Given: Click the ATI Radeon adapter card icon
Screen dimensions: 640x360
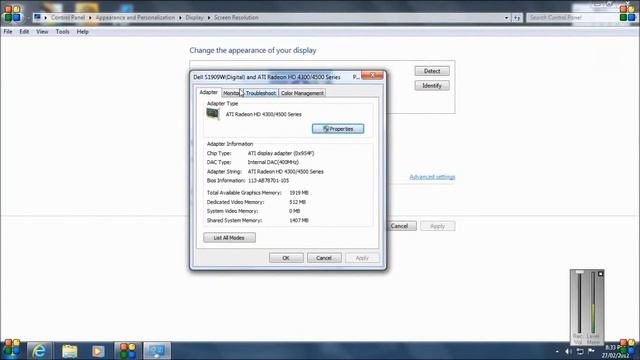Looking at the screenshot, I should pyautogui.click(x=213, y=113).
